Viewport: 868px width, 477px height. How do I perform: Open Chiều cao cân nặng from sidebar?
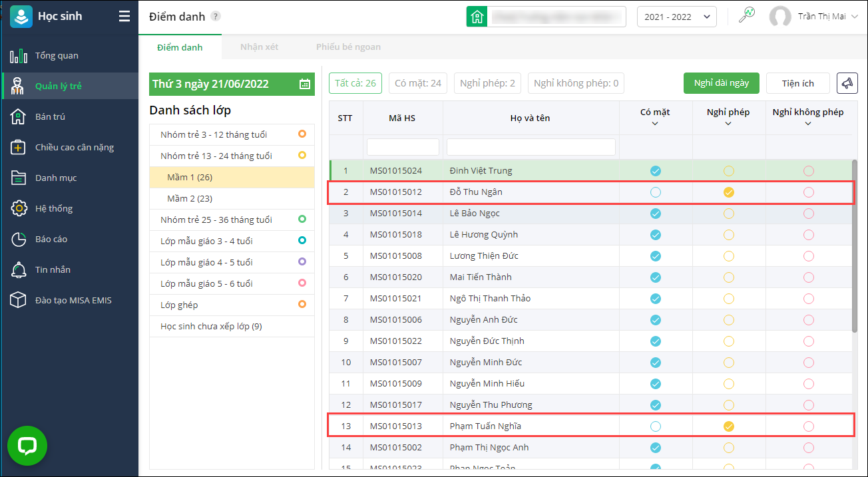pos(74,147)
